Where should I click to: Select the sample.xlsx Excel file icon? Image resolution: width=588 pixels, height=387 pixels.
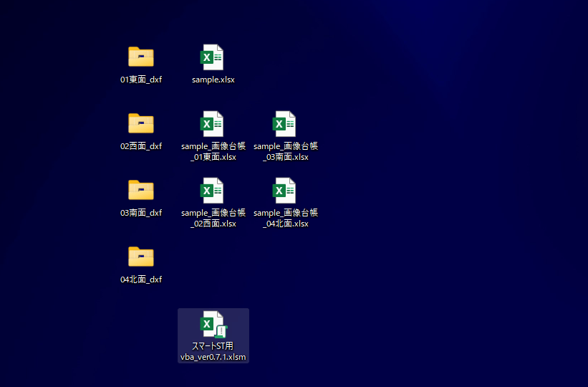point(213,57)
